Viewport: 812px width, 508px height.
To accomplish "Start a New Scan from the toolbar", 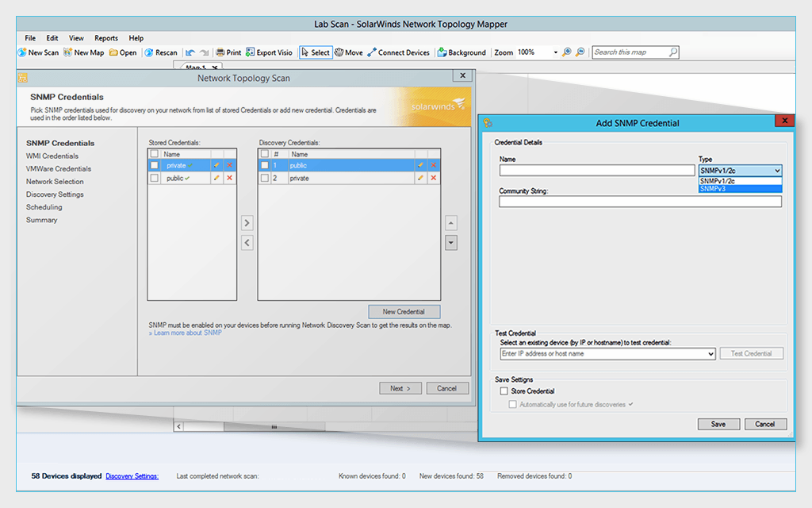I will coord(37,52).
